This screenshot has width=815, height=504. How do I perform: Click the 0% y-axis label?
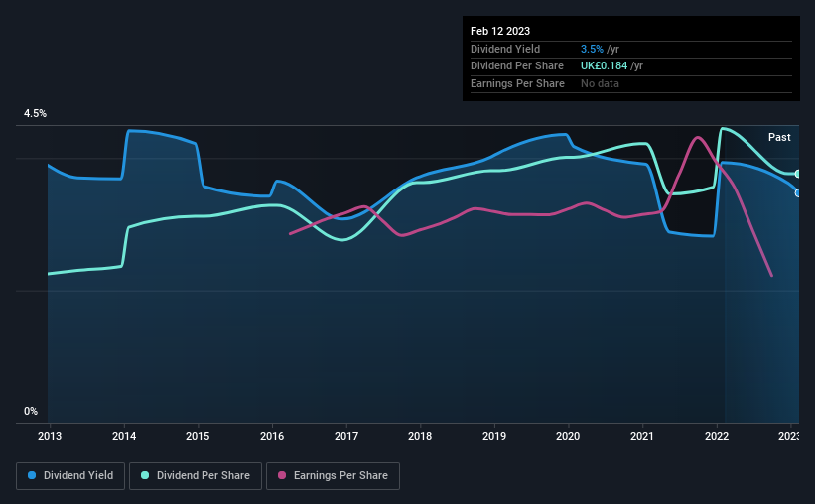pyautogui.click(x=31, y=411)
